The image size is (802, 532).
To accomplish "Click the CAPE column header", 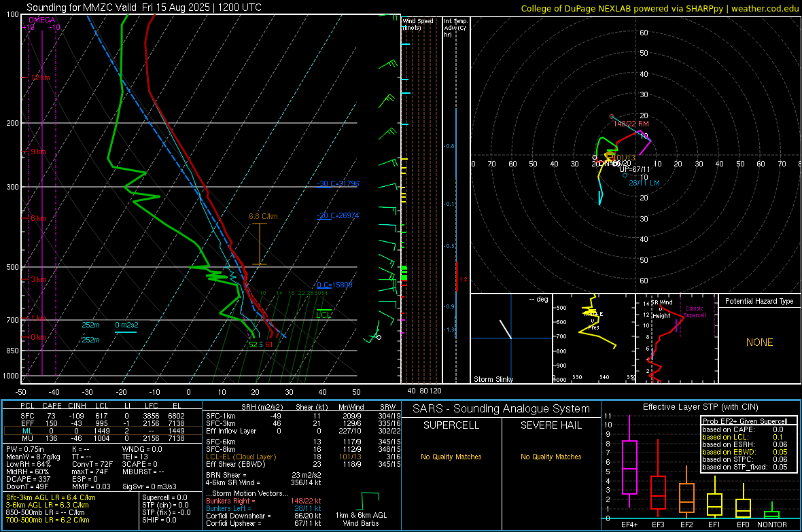I will tap(52, 406).
